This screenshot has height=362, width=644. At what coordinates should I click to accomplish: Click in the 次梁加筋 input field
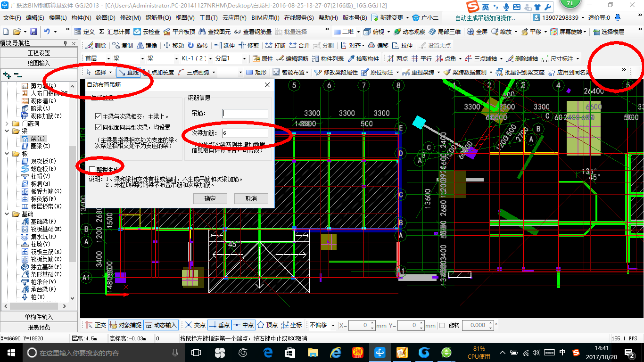coord(245,133)
